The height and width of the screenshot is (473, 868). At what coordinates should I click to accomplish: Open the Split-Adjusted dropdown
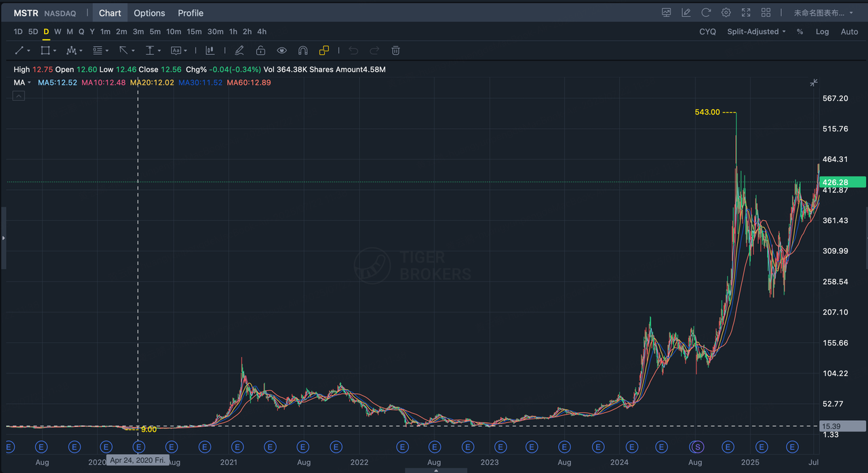(756, 32)
